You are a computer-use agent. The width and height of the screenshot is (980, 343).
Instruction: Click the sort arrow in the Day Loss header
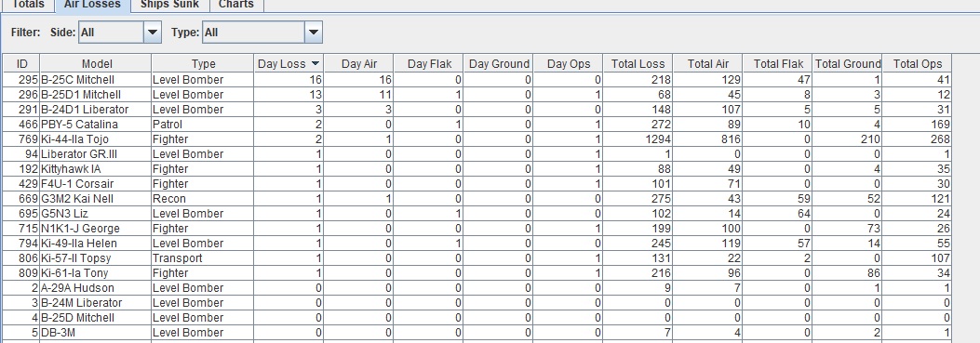(x=315, y=64)
